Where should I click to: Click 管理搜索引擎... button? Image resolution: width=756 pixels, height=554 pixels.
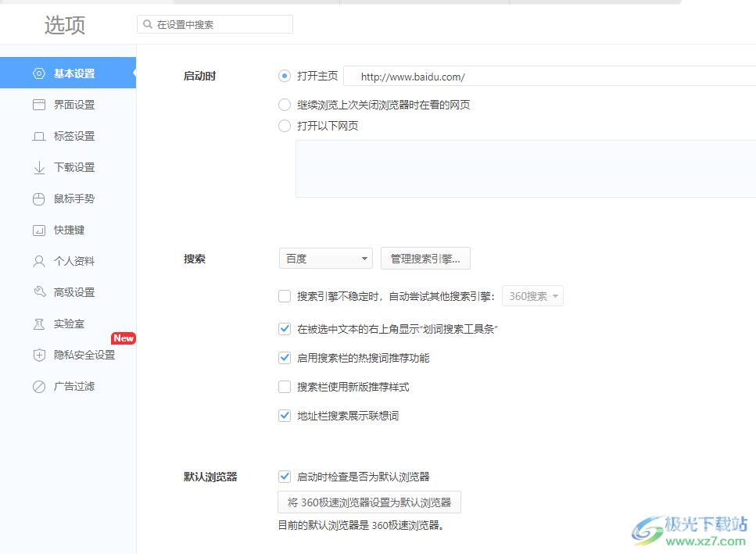pyautogui.click(x=425, y=259)
